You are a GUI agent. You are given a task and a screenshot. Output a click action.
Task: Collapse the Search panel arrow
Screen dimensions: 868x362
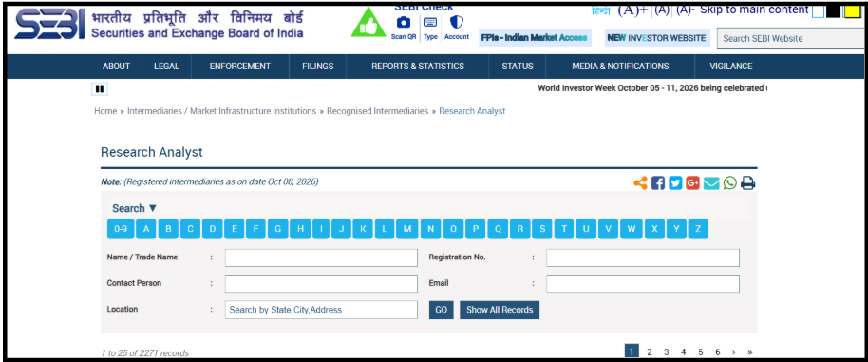point(153,208)
